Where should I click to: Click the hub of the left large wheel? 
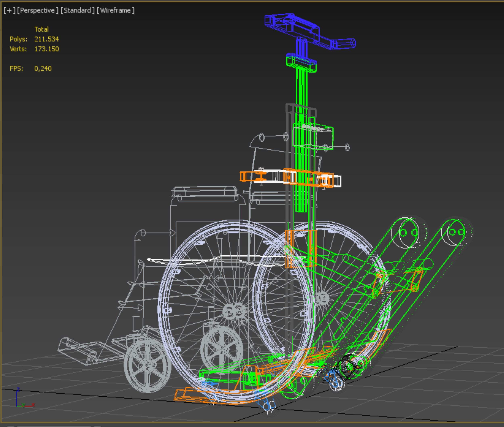click(234, 311)
